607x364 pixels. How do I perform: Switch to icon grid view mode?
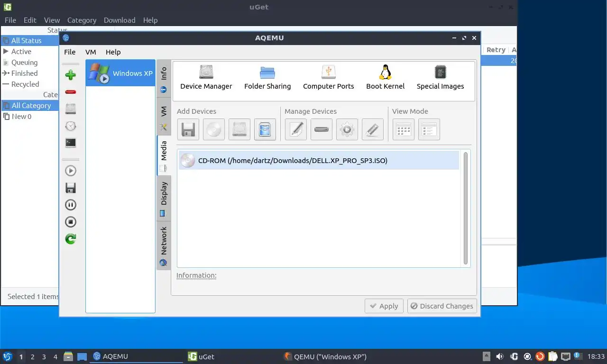coord(404,129)
